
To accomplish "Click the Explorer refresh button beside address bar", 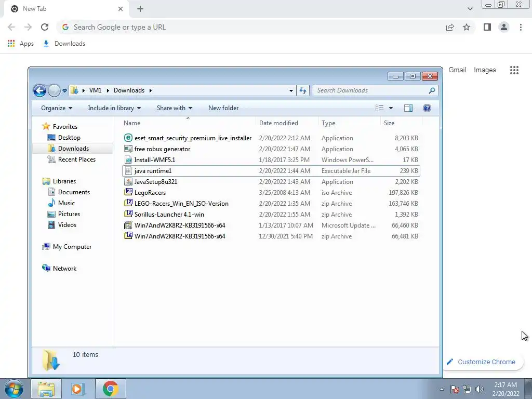I will pyautogui.click(x=303, y=90).
